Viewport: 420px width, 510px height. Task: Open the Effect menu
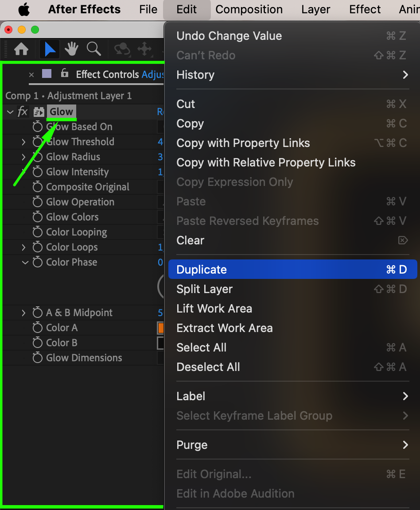point(365,9)
